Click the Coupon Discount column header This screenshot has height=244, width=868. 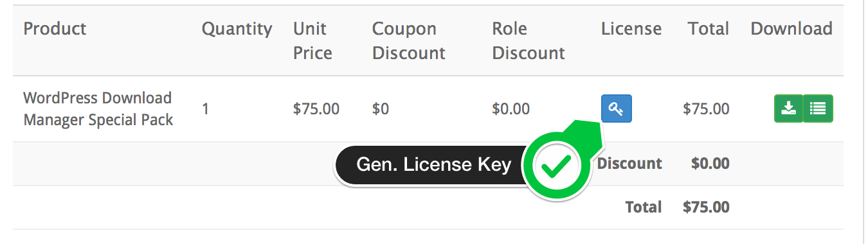[409, 40]
